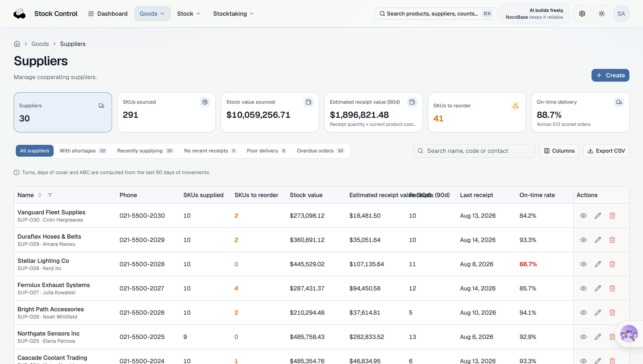
Task: Focus the global product search box
Action: (436, 14)
